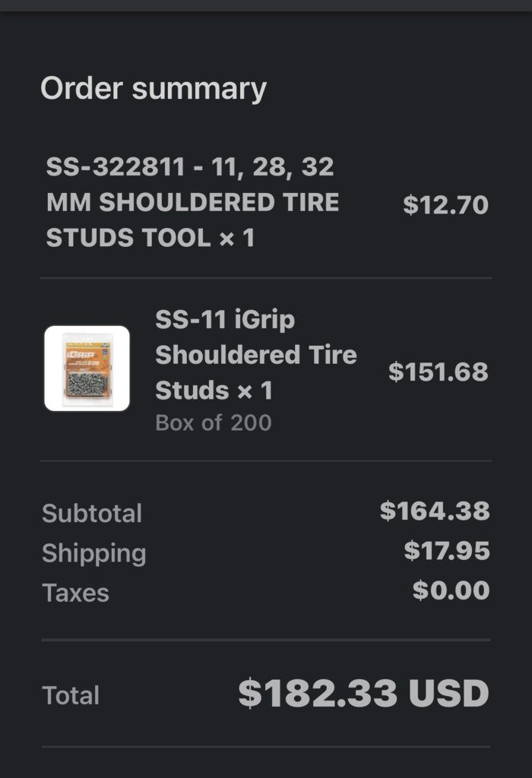Tap the Shipping label
Screen dimensions: 532x778
tap(93, 553)
